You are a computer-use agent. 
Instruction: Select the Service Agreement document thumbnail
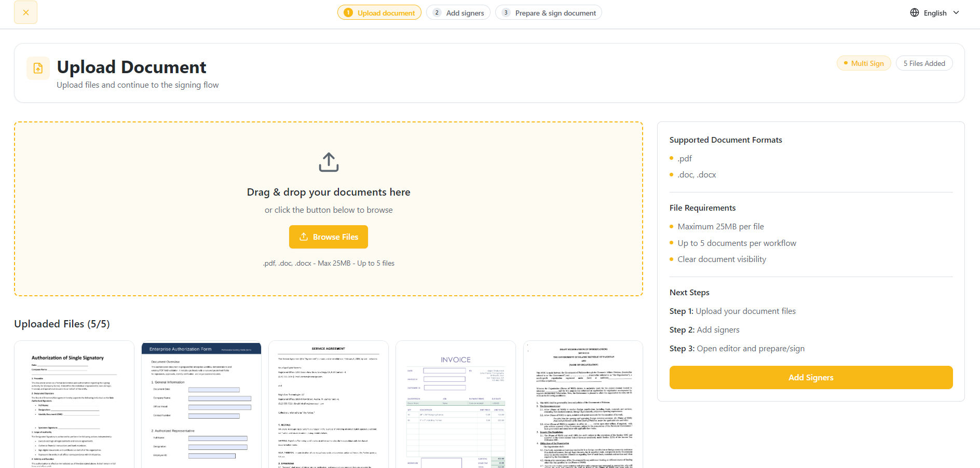(x=329, y=405)
